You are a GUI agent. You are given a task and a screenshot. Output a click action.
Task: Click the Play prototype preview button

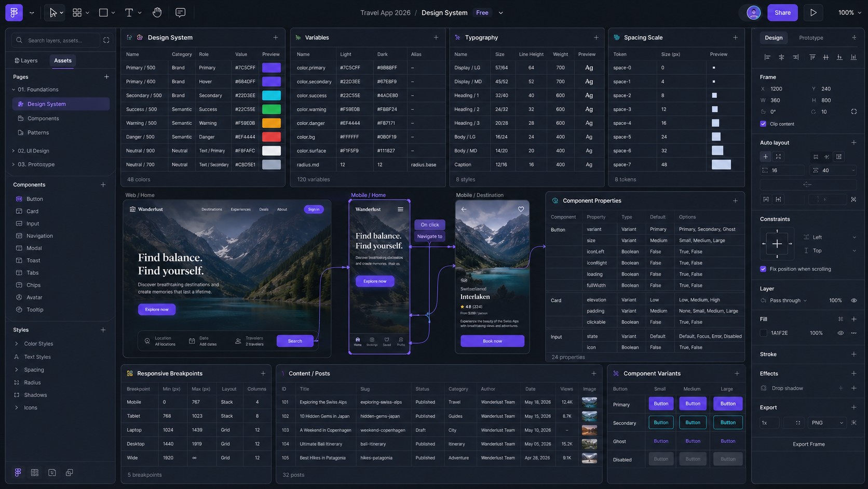pos(813,12)
